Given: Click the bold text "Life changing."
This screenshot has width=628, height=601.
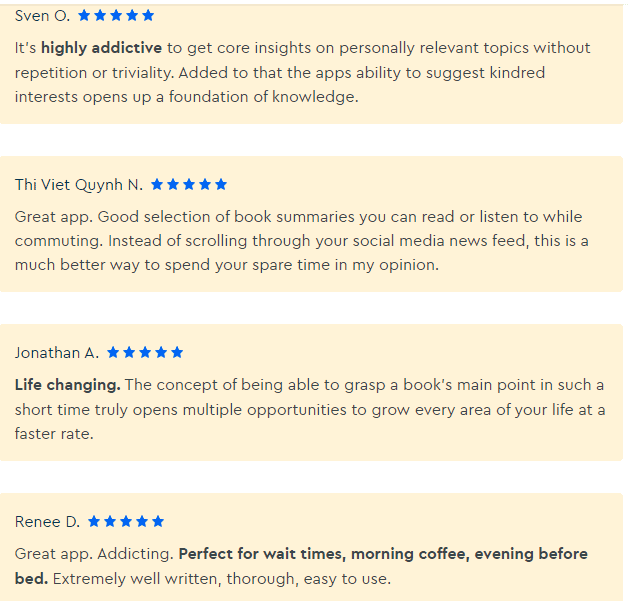Looking at the screenshot, I should 67,385.
